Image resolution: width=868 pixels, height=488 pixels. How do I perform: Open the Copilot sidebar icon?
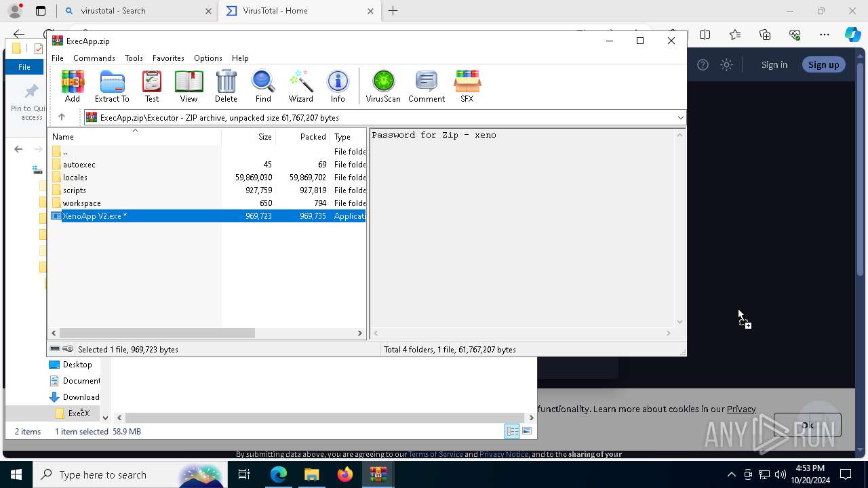click(x=852, y=35)
